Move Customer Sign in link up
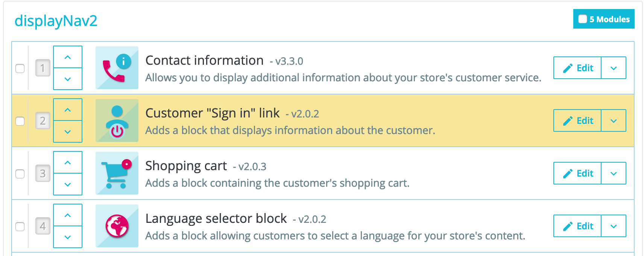The image size is (644, 256). point(68,110)
